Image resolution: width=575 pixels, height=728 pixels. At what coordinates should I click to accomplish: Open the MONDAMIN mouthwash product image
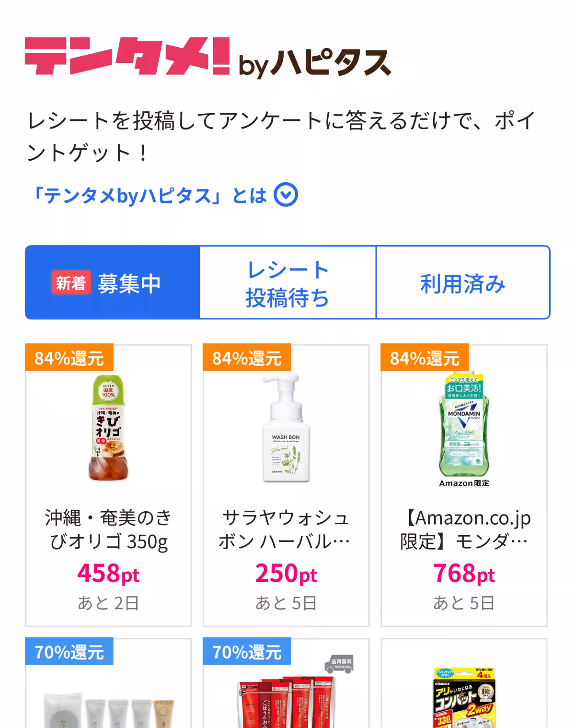464,428
